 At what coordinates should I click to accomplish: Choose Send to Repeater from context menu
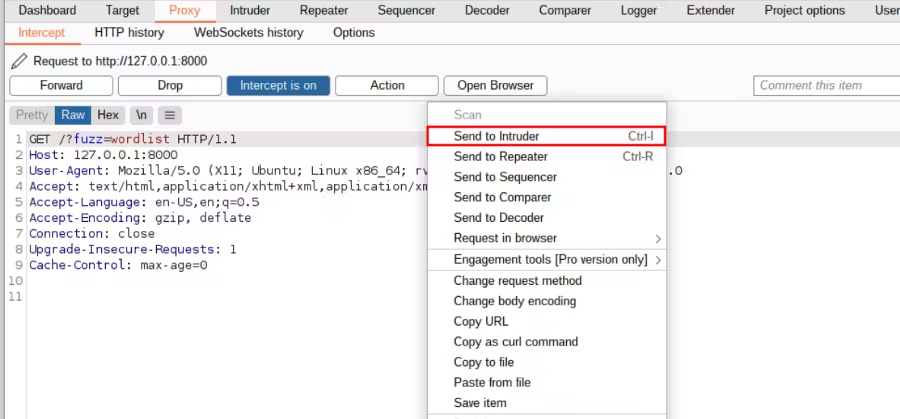click(546, 157)
